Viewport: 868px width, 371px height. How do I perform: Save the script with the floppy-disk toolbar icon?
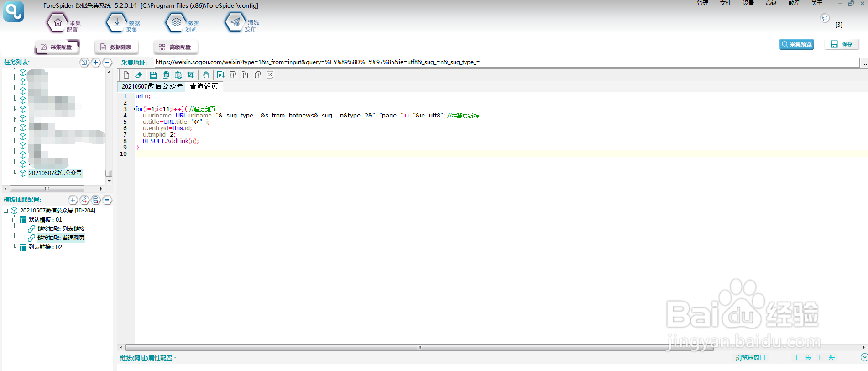click(x=153, y=75)
